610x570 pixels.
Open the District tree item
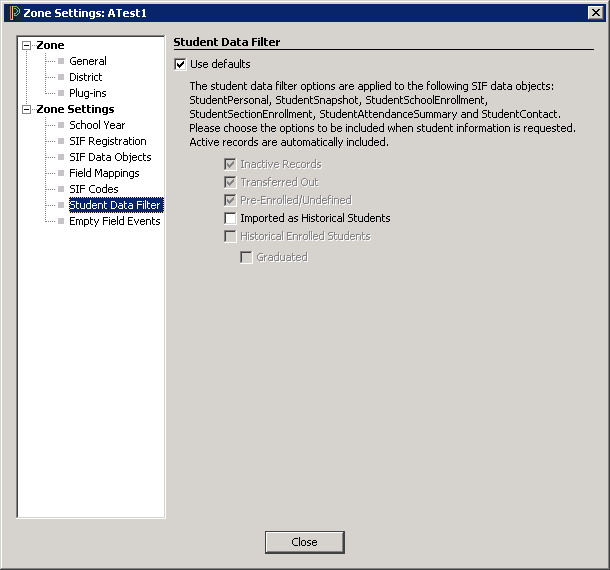pyautogui.click(x=85, y=77)
